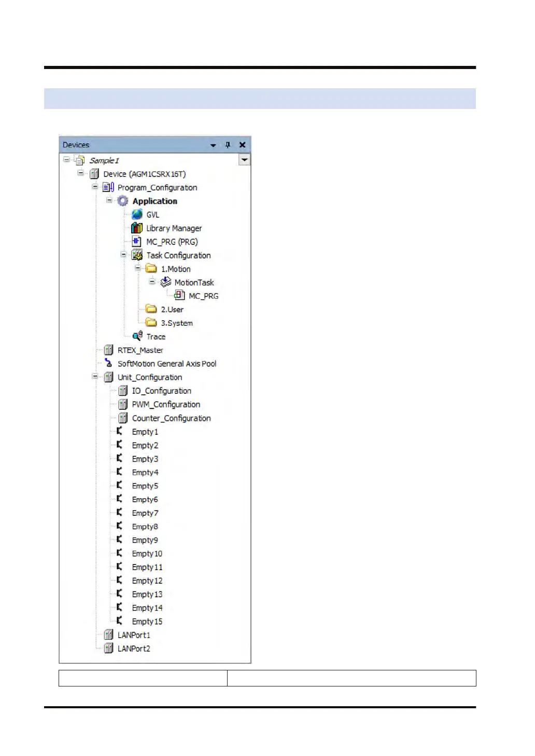
Task: Open the Devices tree dropdown arrow
Action: 244,160
